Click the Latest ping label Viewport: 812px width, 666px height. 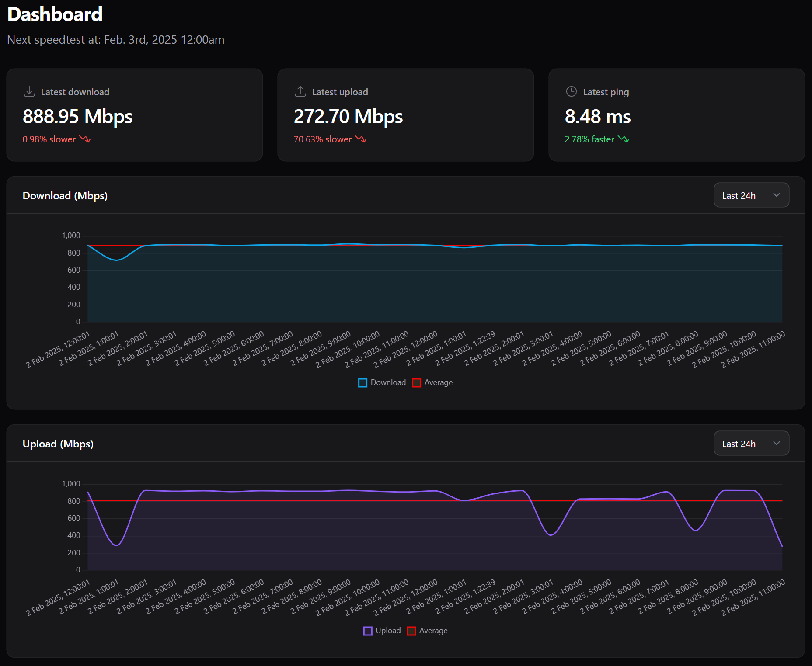pos(606,92)
